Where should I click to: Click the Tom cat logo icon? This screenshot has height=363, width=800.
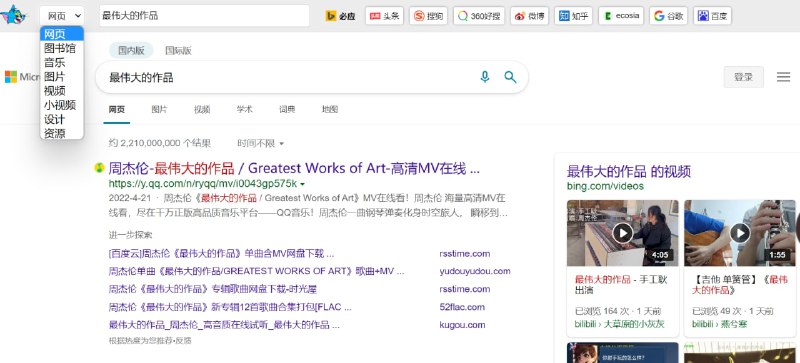tap(13, 15)
